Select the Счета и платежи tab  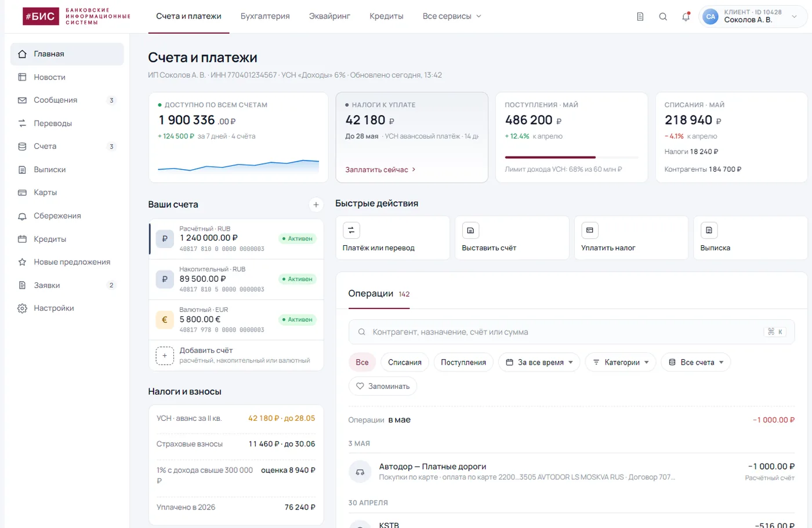(188, 16)
